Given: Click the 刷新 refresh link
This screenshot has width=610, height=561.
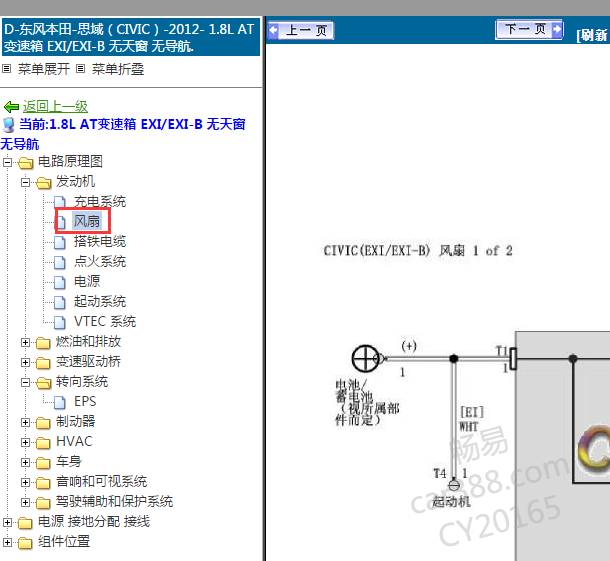Looking at the screenshot, I should 592,35.
